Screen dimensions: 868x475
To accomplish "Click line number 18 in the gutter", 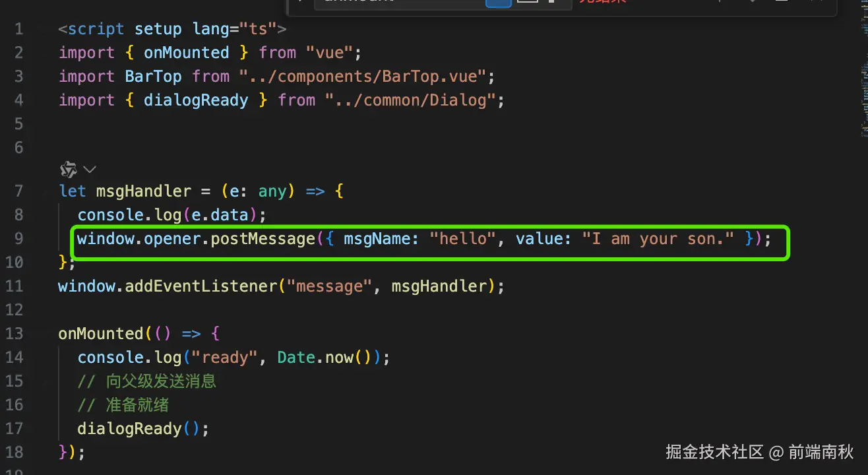I will click(14, 452).
